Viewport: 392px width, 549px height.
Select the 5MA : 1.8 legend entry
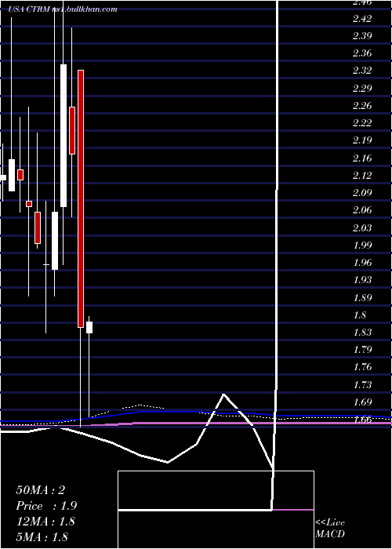42,537
